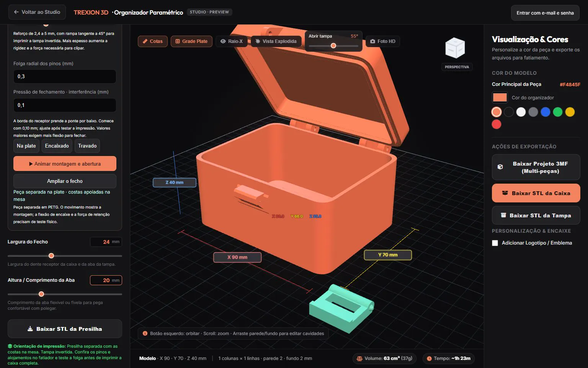588x368 pixels.
Task: Open the Cor do organizador color picker
Action: pos(500,97)
